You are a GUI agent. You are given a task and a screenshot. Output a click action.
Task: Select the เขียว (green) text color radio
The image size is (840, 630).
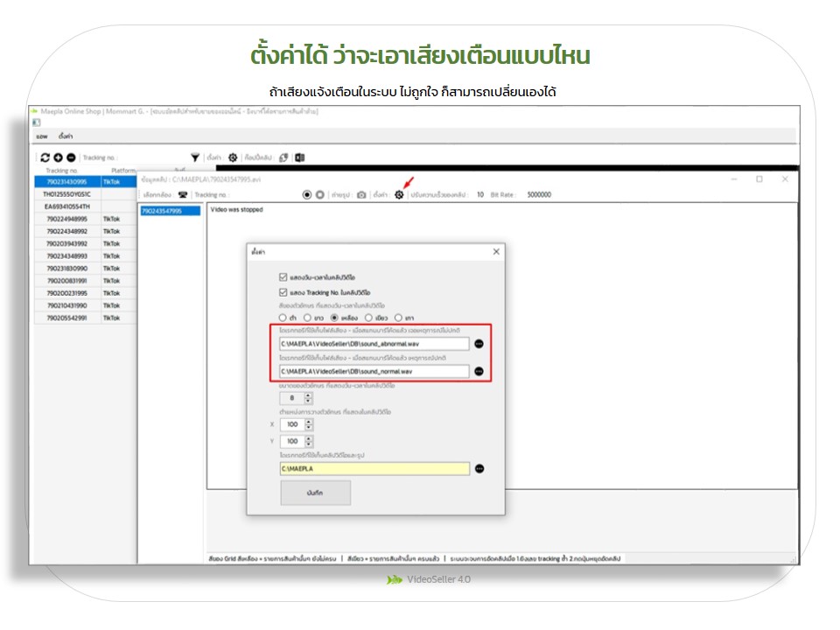tap(368, 318)
